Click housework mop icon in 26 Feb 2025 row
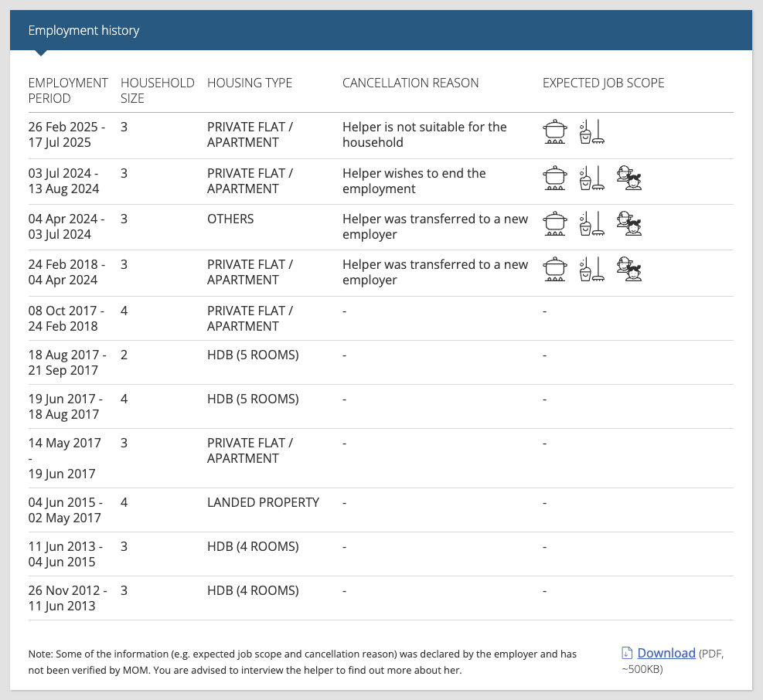This screenshot has height=700, width=763. pos(592,132)
